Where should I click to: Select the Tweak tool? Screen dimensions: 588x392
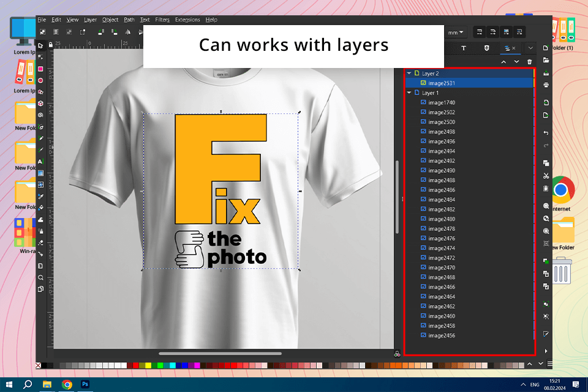pos(40,219)
